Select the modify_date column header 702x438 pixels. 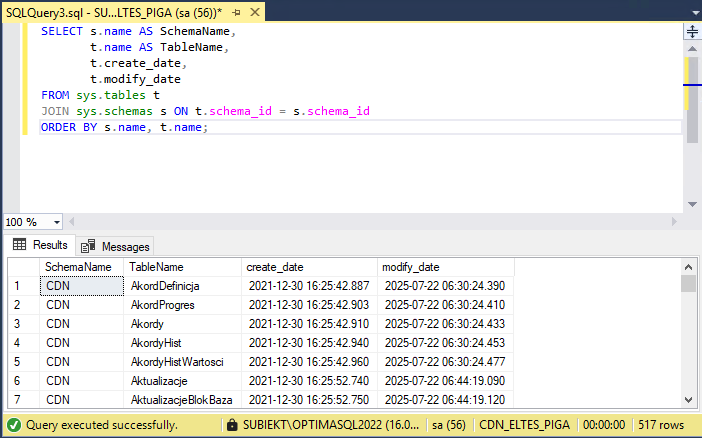click(x=446, y=267)
